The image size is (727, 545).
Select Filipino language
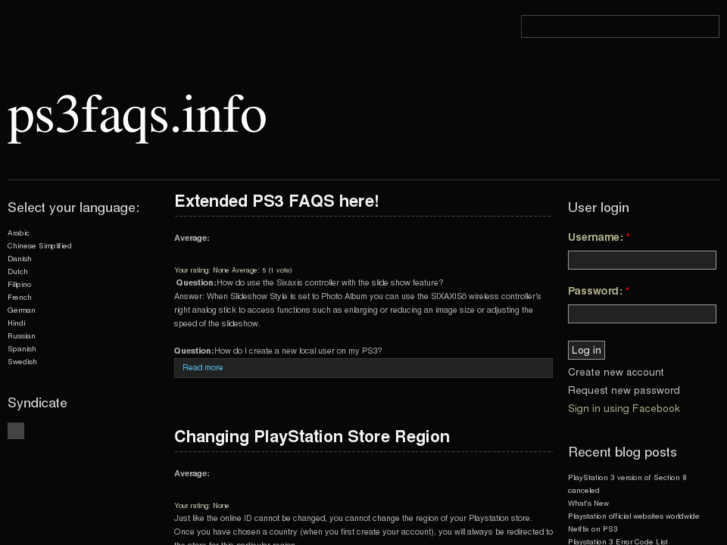click(x=19, y=284)
